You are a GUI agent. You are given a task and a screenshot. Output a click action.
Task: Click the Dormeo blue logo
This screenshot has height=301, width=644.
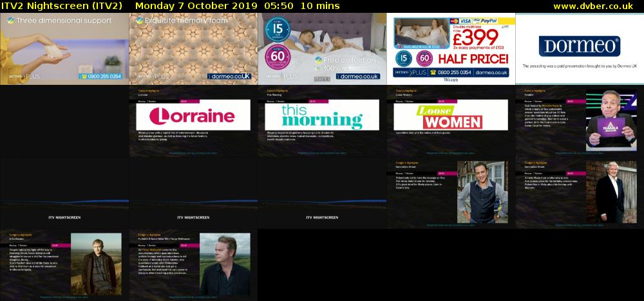580,46
